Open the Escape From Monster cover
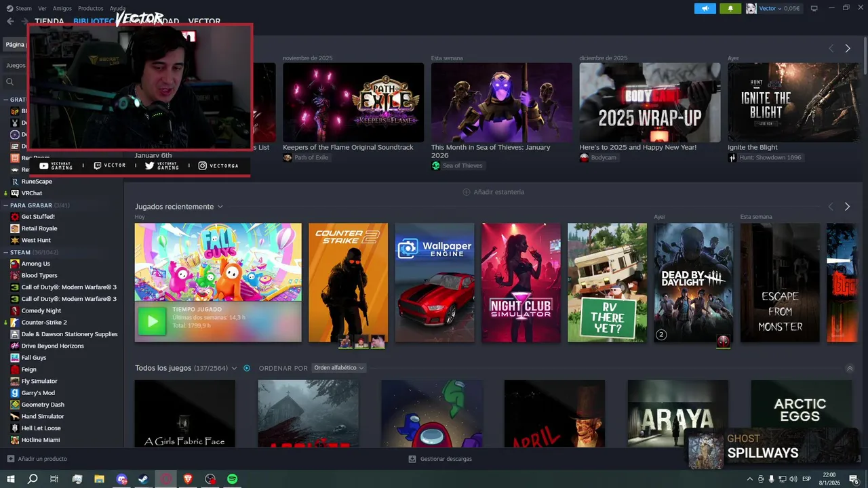 (780, 283)
